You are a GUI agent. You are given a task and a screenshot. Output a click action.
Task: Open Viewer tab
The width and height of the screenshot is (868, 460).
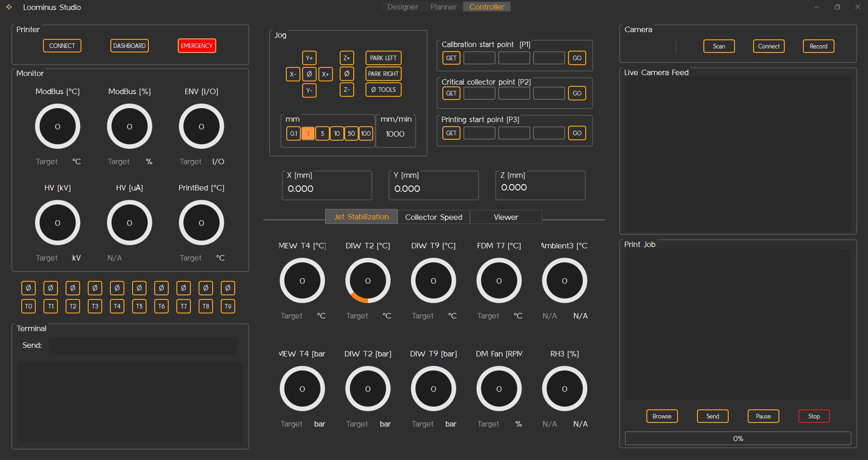point(506,217)
